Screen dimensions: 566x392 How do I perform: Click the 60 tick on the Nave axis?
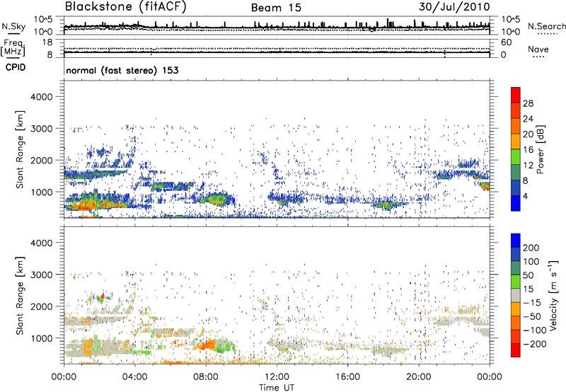coord(506,42)
